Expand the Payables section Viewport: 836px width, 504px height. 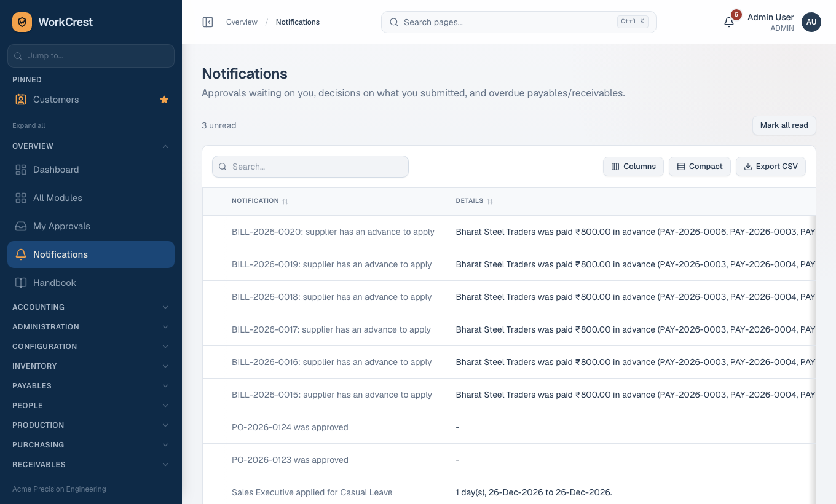coord(91,386)
